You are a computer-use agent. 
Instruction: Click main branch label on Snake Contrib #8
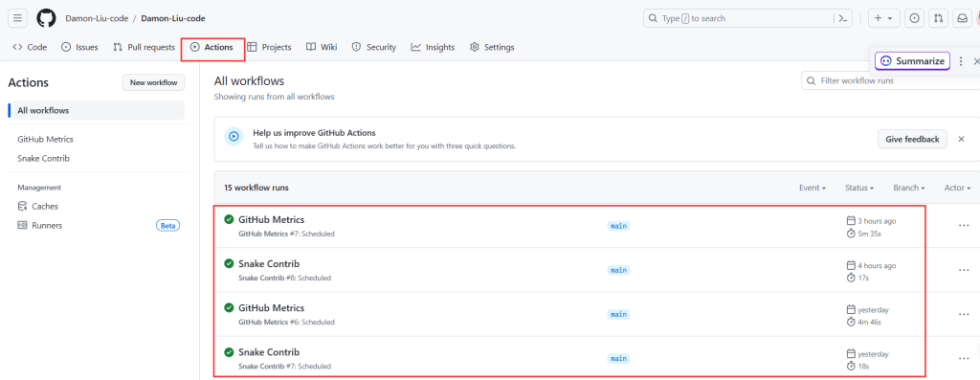pos(618,270)
